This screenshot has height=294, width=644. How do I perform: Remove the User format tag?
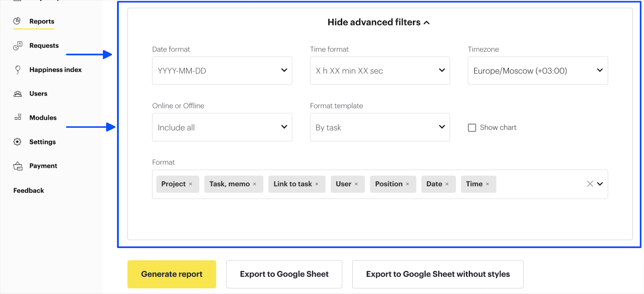(x=356, y=184)
